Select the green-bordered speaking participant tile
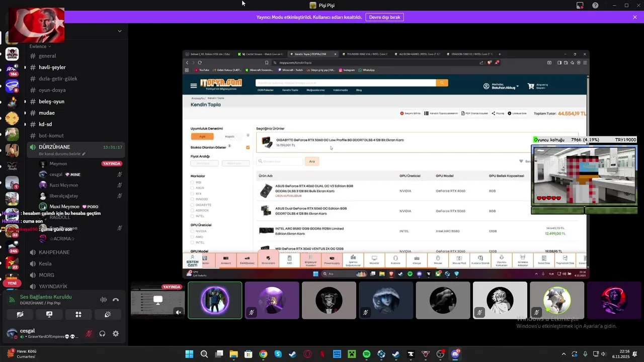The height and width of the screenshot is (362, 644). tap(215, 300)
